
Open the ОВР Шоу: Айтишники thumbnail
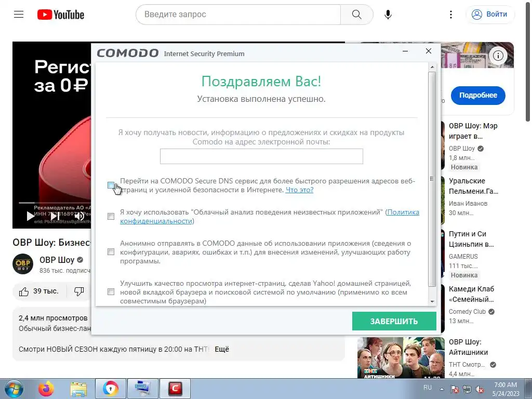pos(401,357)
